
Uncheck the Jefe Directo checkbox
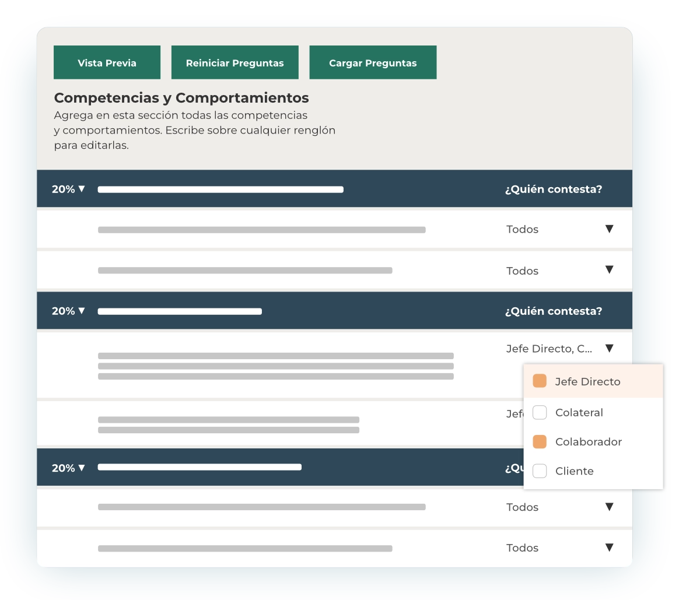(540, 381)
